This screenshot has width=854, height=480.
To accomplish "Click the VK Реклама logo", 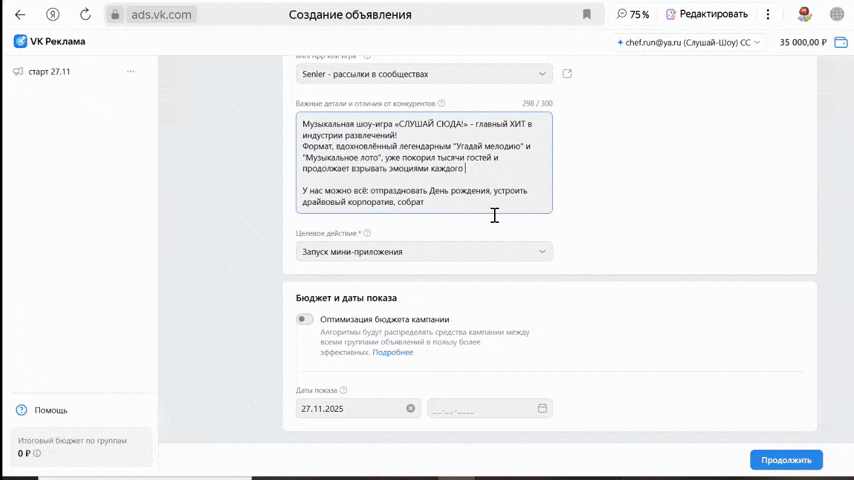I will [50, 42].
